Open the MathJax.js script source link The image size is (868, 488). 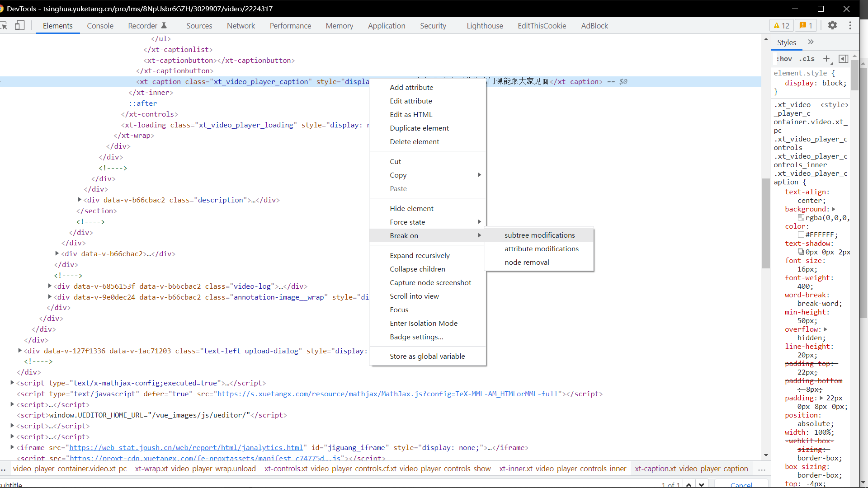[x=387, y=394]
